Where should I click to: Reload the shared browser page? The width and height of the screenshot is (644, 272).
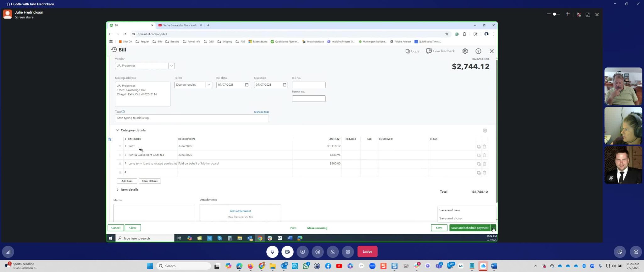125,34
